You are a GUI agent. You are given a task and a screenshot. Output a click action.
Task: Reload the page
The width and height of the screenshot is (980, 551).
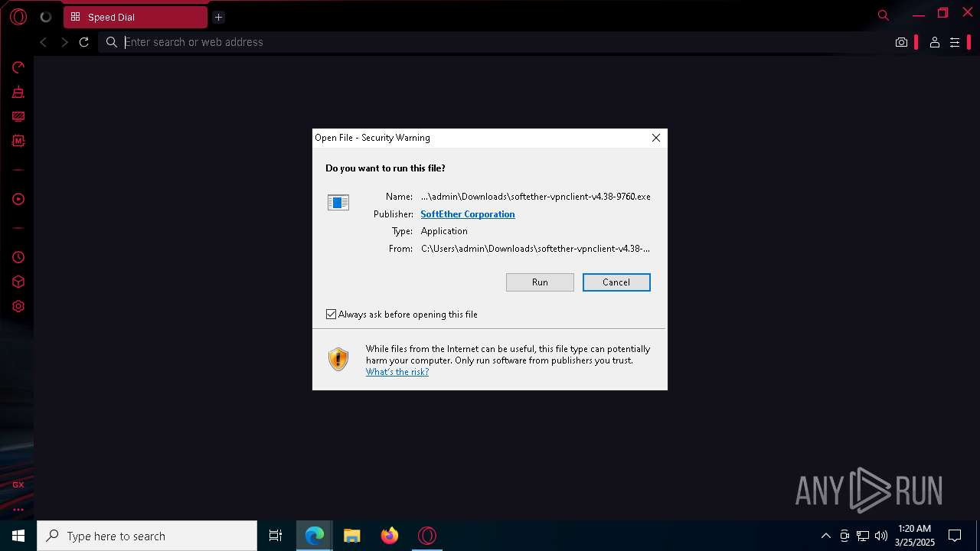(84, 42)
